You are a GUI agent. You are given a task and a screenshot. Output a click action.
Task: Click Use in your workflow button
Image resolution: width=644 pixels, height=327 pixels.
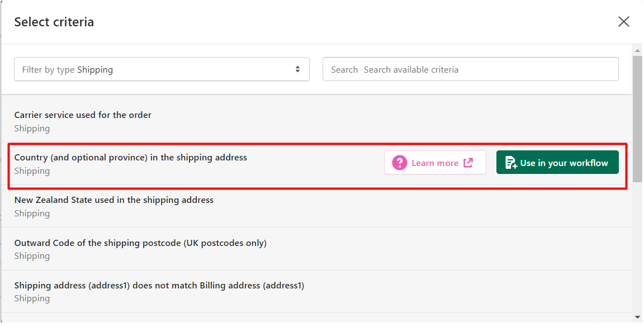click(557, 162)
